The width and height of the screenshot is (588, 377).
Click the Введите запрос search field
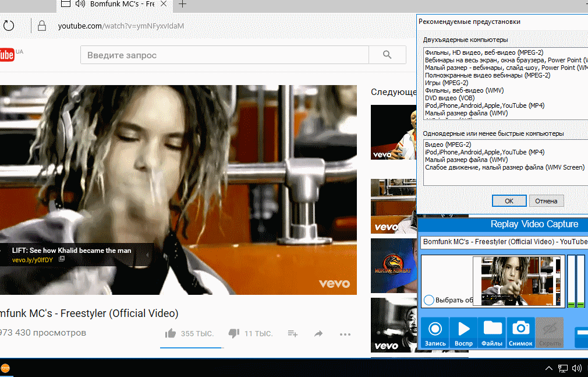click(225, 55)
